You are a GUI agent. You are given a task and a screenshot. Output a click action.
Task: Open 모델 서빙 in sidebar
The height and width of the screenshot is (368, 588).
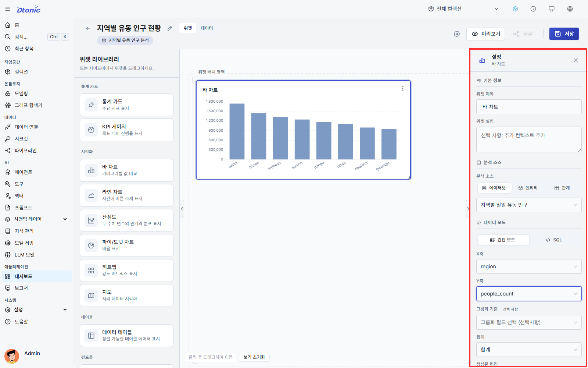37,243
